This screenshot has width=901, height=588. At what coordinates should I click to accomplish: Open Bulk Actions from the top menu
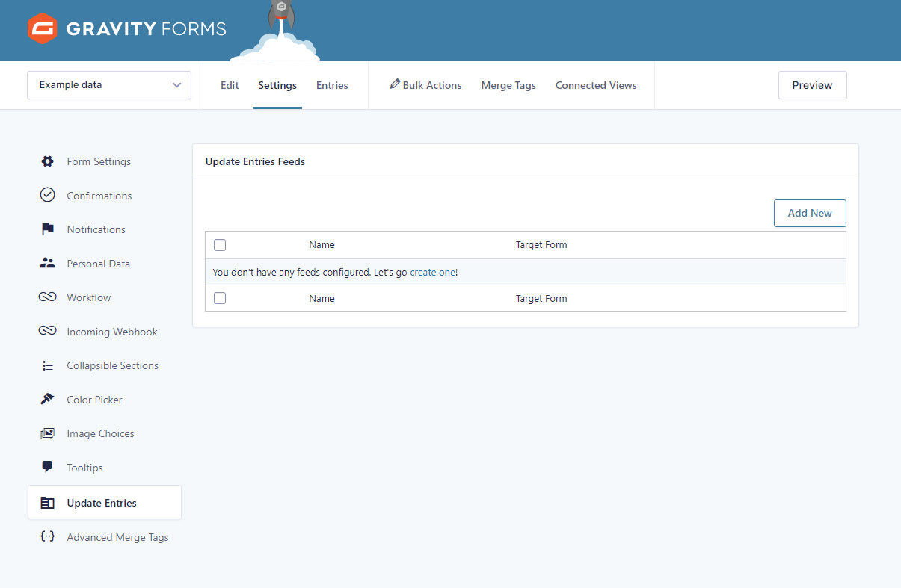coord(425,85)
